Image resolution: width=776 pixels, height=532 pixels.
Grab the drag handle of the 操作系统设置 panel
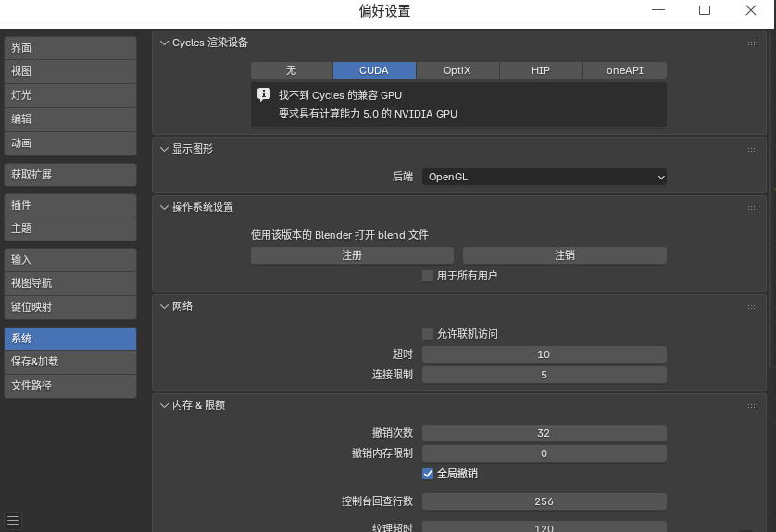click(753, 208)
